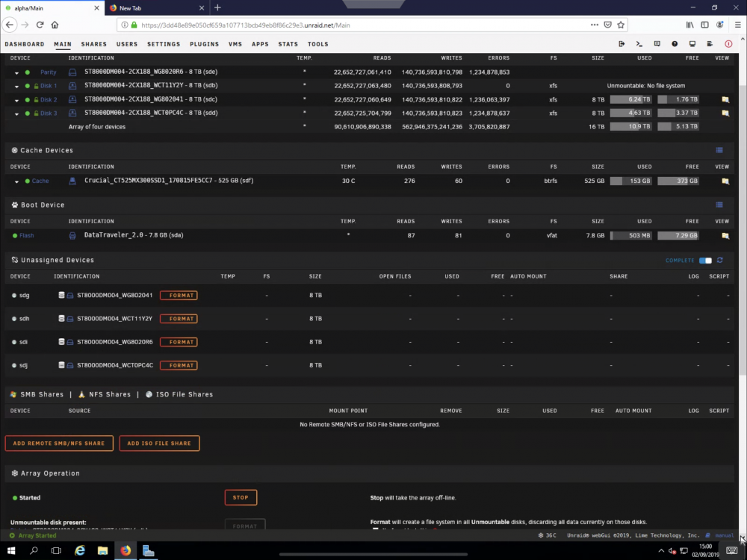Click Flash used space bar 503 MB
747x560 pixels.
coord(630,236)
